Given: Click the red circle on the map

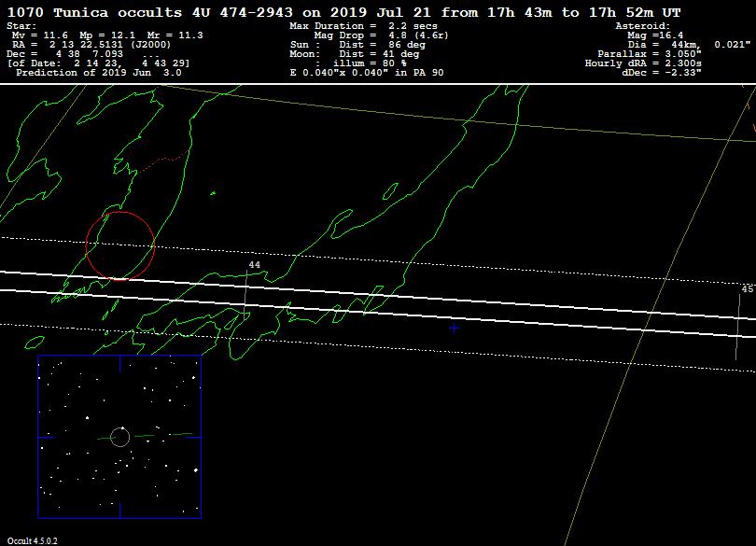Looking at the screenshot, I should [120, 245].
